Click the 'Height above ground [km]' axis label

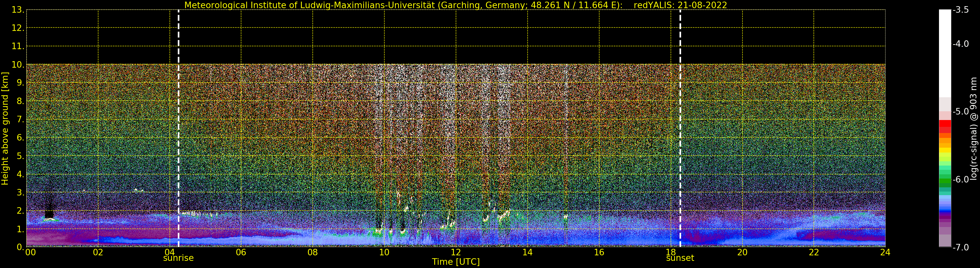(x=5, y=128)
